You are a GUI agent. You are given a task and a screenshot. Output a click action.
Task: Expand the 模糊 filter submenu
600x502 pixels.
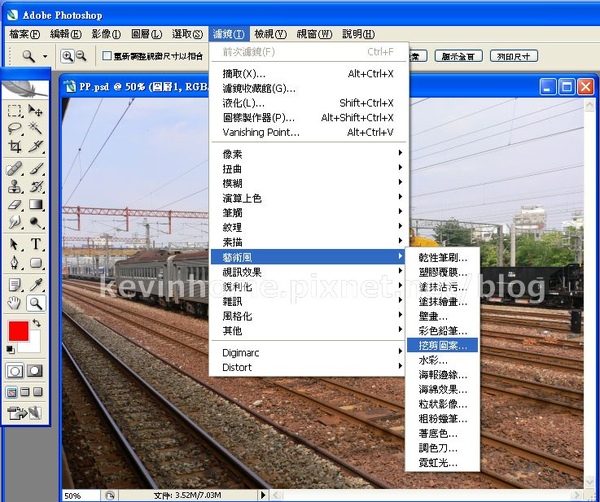(x=308, y=183)
